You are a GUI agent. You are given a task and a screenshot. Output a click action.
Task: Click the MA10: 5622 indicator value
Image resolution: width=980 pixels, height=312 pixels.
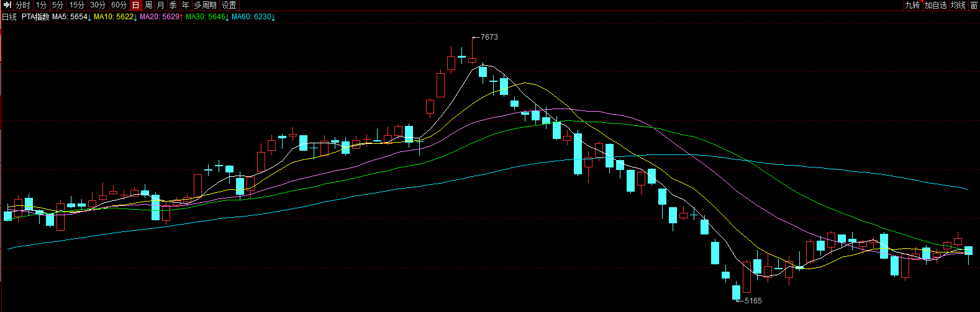pyautogui.click(x=116, y=17)
